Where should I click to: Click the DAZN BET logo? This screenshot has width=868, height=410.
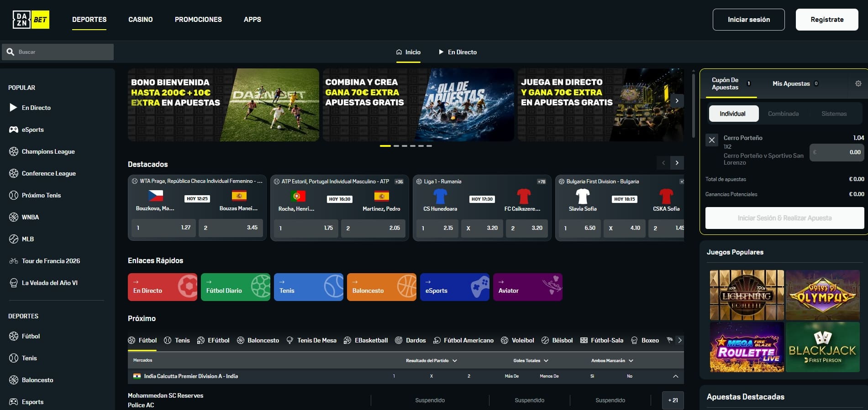click(x=31, y=20)
